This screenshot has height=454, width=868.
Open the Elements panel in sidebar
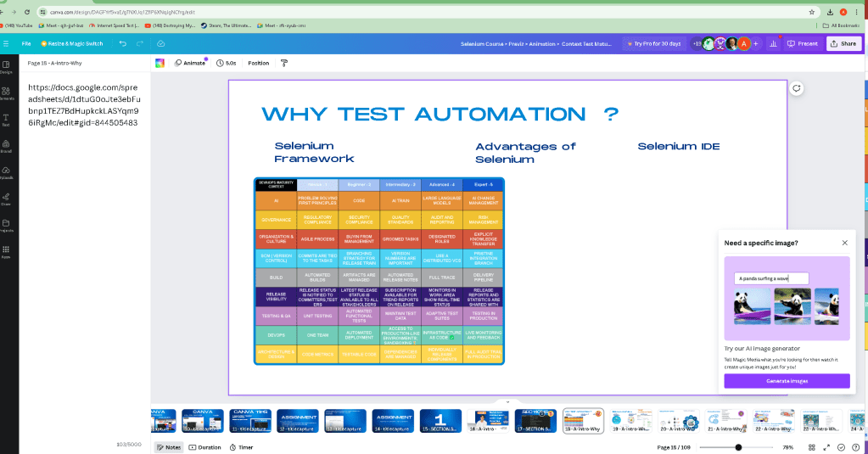tap(6, 93)
